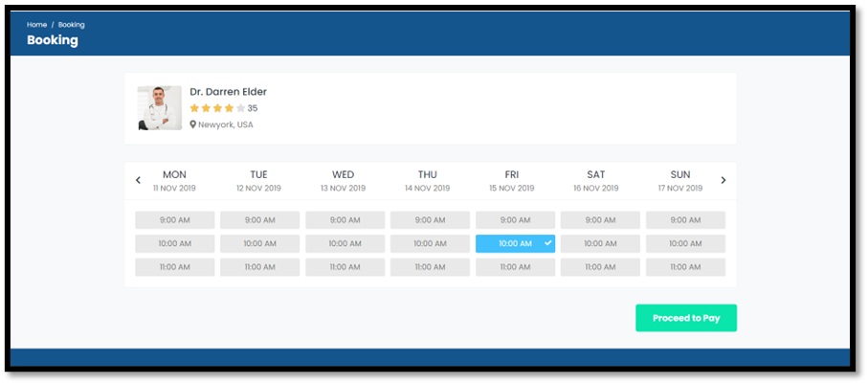Select Monday 9:00 AM time slot

[174, 220]
